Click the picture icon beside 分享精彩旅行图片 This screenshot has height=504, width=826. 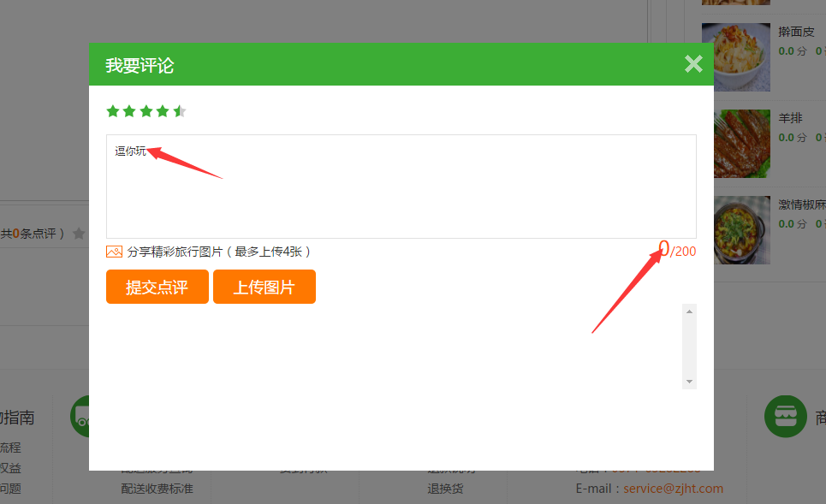coord(114,252)
